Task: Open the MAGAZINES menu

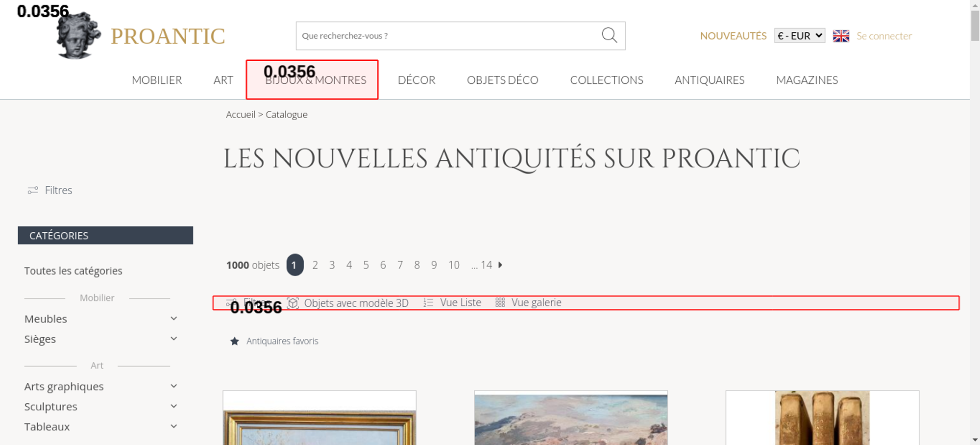Action: pos(807,80)
